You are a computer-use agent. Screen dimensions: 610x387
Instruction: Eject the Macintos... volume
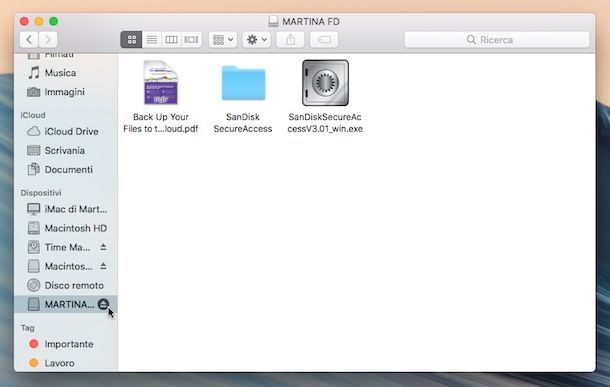tap(103, 266)
